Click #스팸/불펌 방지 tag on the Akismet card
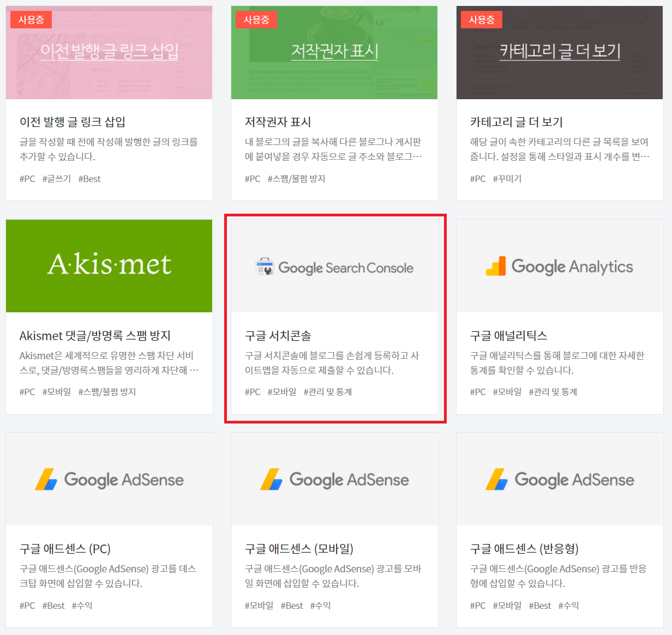 coord(107,392)
